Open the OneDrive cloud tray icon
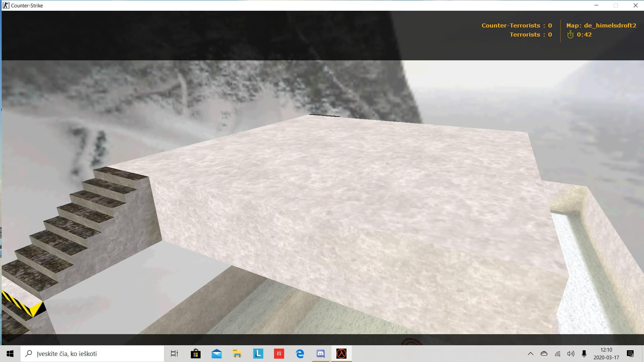This screenshot has width=644, height=362. pyautogui.click(x=544, y=354)
